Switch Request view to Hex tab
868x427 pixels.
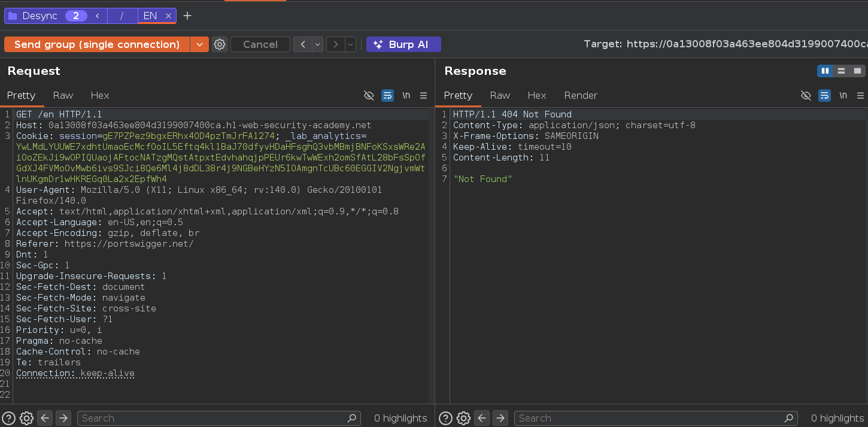click(x=100, y=95)
